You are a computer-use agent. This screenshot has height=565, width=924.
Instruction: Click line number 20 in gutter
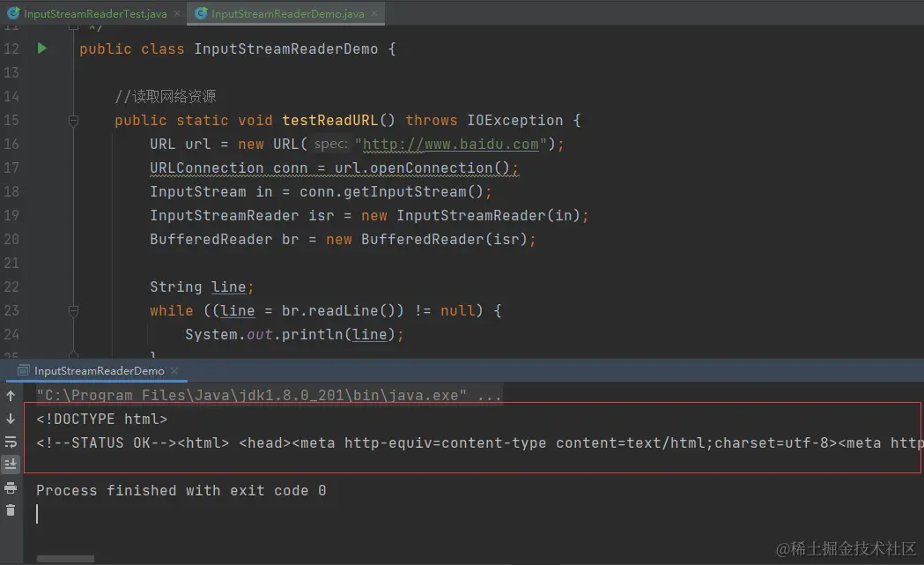(x=11, y=240)
